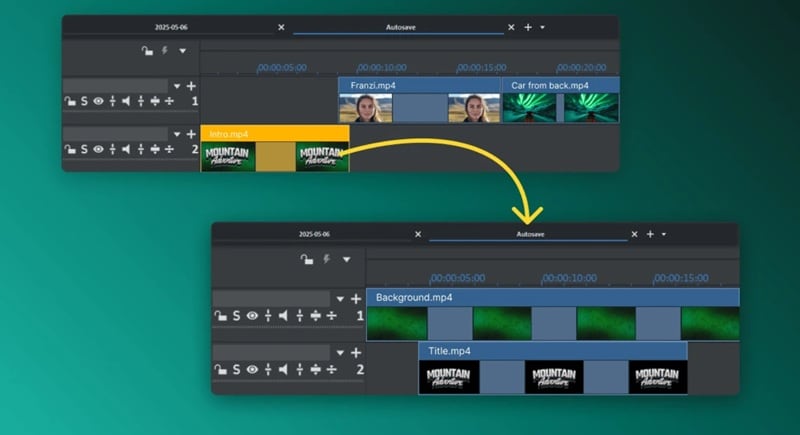The width and height of the screenshot is (800, 435).
Task: Select the Franzi.mp4 clip title
Action: (x=373, y=85)
